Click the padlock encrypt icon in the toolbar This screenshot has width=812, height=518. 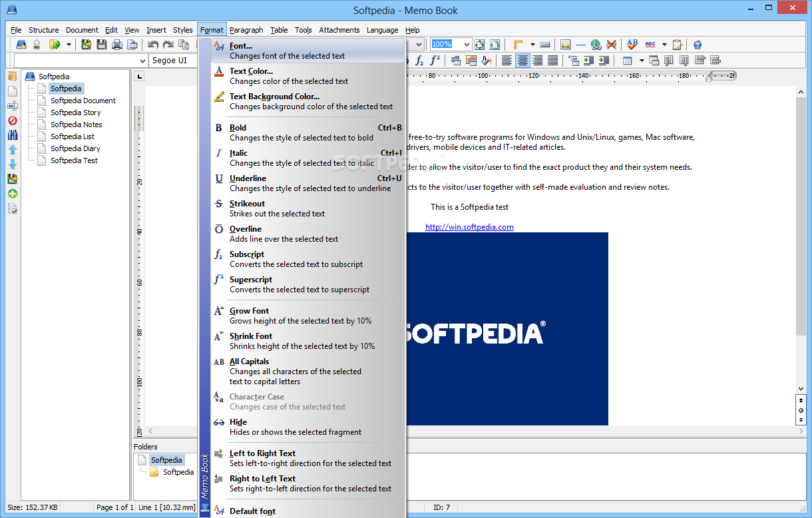(37, 45)
